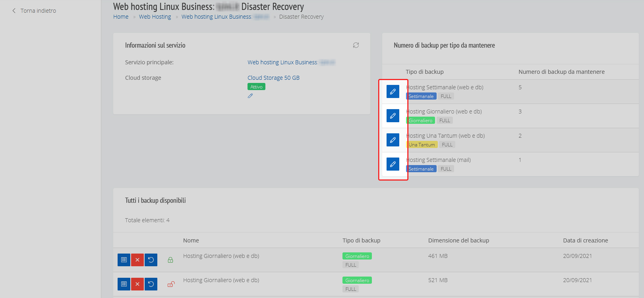The height and width of the screenshot is (298, 644).
Task: Click the red unlocked padlock on 521 MB backup
Action: click(x=171, y=284)
